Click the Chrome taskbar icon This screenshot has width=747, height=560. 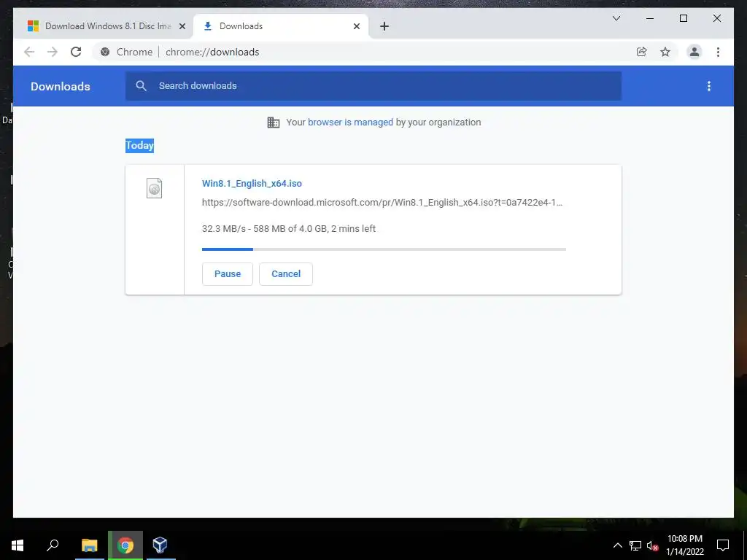tap(125, 545)
